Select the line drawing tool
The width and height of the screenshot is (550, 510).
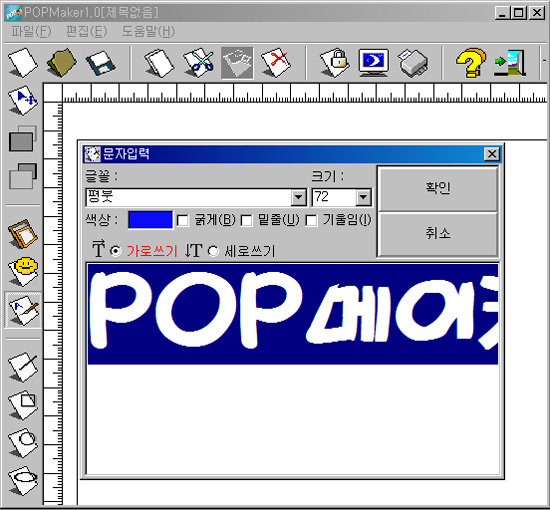point(23,367)
